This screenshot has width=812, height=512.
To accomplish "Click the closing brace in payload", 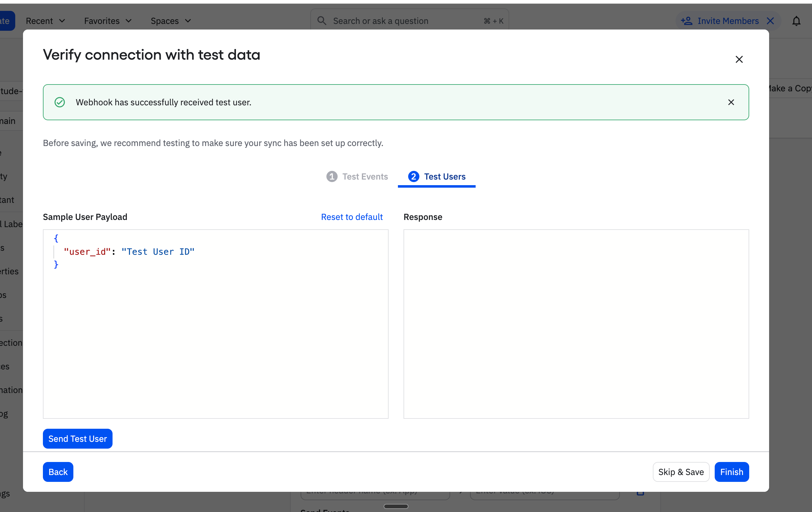I will pyautogui.click(x=56, y=265).
